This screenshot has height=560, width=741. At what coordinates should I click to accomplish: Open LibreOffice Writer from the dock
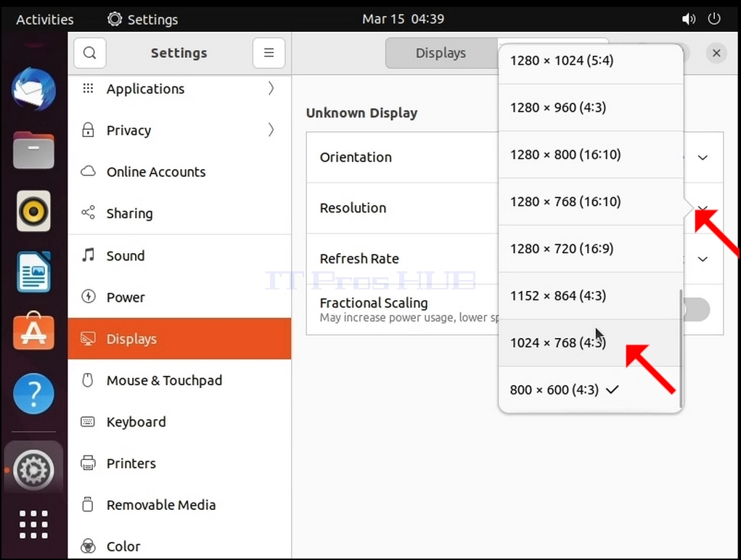click(x=33, y=272)
